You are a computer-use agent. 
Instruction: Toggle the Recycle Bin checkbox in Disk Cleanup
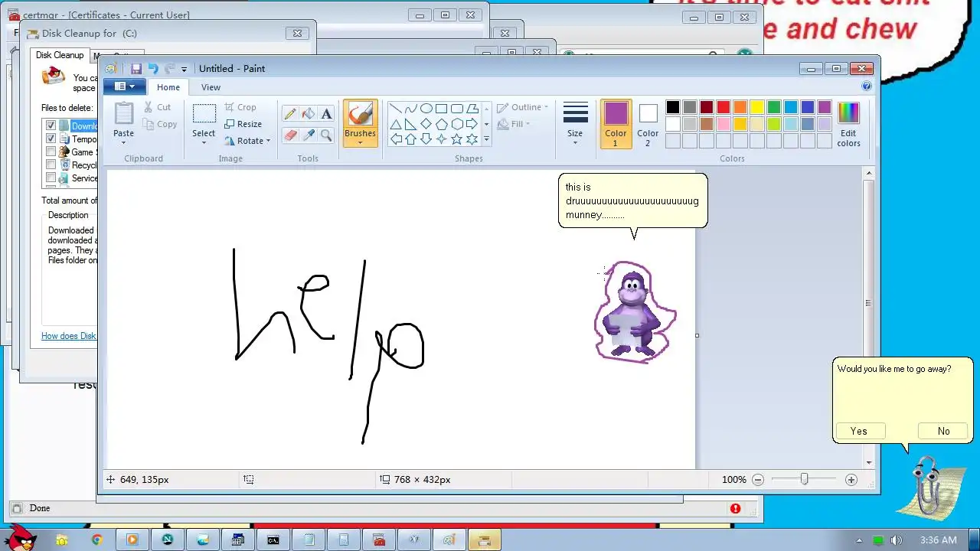click(51, 165)
